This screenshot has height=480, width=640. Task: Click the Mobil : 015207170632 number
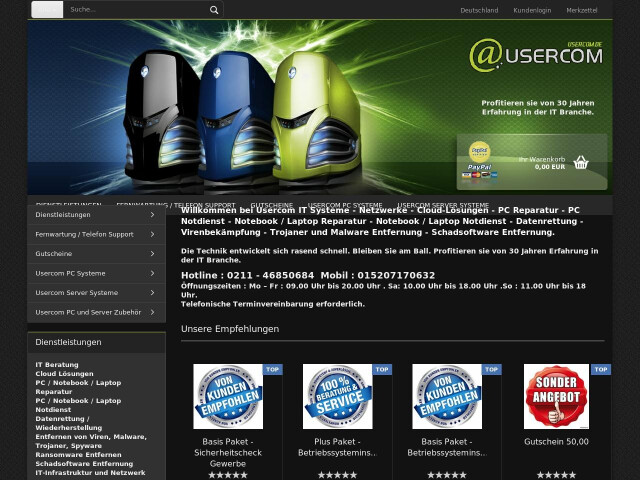click(378, 276)
